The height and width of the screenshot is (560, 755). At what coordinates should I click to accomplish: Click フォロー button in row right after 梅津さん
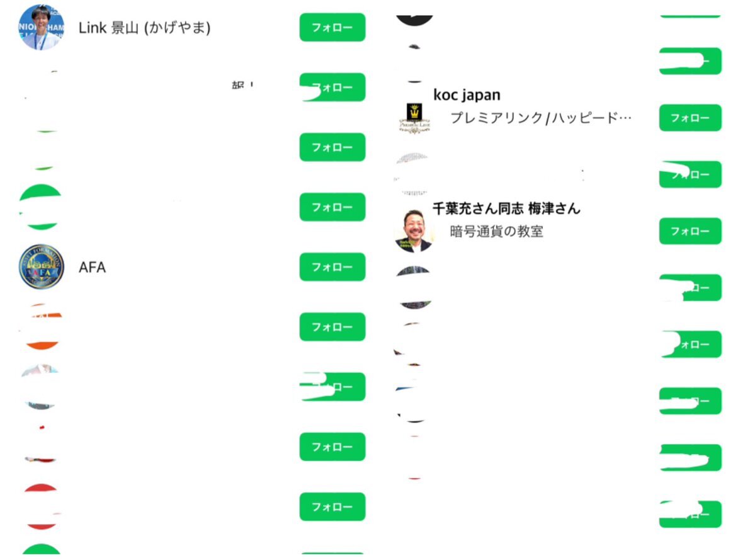(x=690, y=288)
